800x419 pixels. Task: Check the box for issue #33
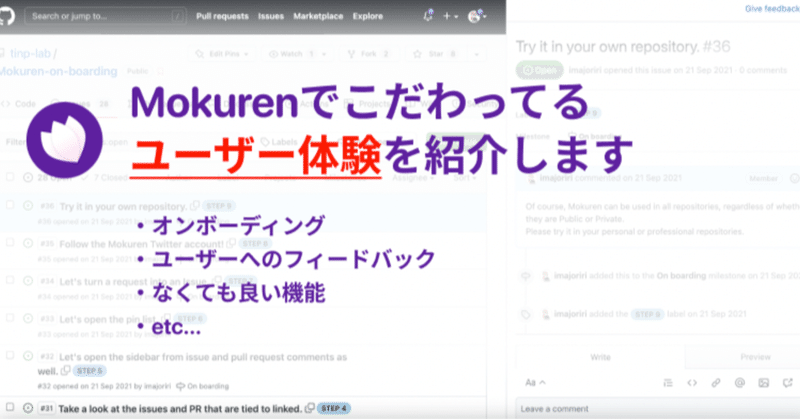pyautogui.click(x=10, y=317)
